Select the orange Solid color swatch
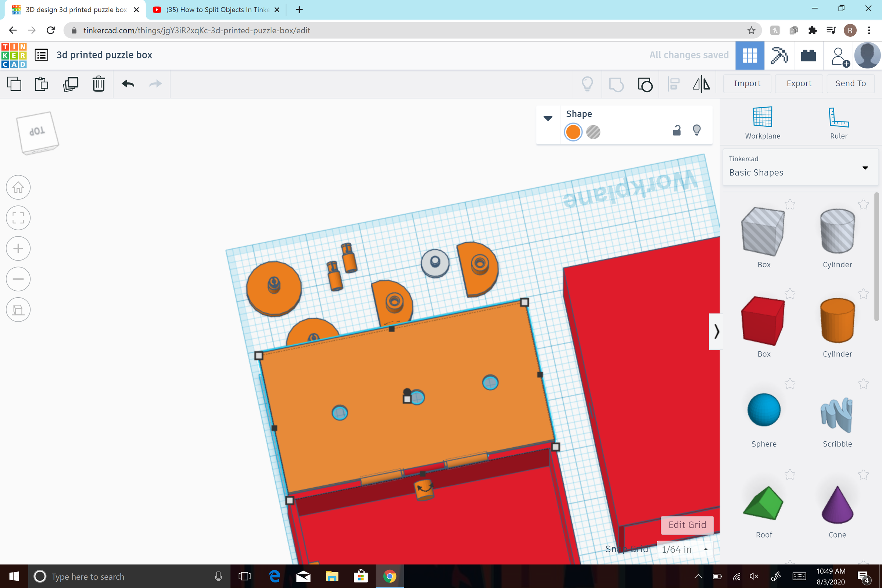The height and width of the screenshot is (588, 882). coord(573,132)
